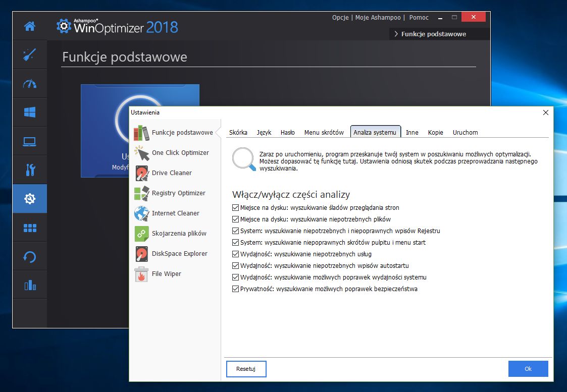
Task: Click the cursor icon for One Click Optimizer
Action: point(141,153)
